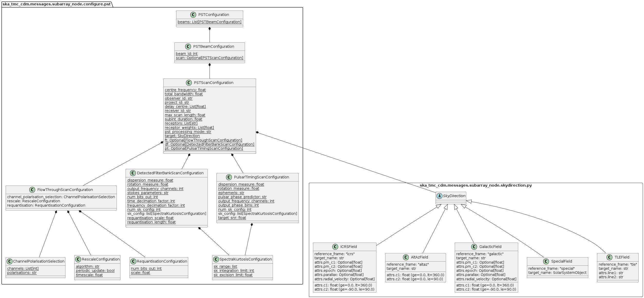Screen dimensions: 644x298
Task: Click the class icon next to PSTBeamConfiguration
Action: click(188, 47)
